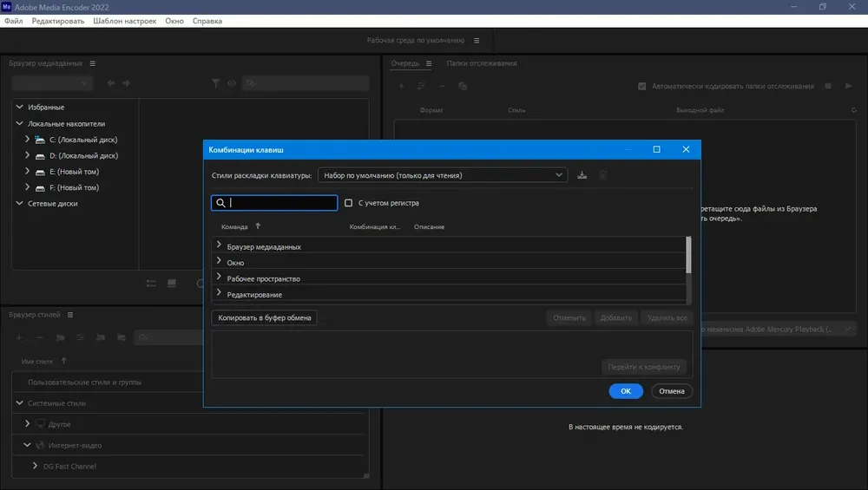
Task: Switch media browser to thumbnail view
Action: click(172, 284)
